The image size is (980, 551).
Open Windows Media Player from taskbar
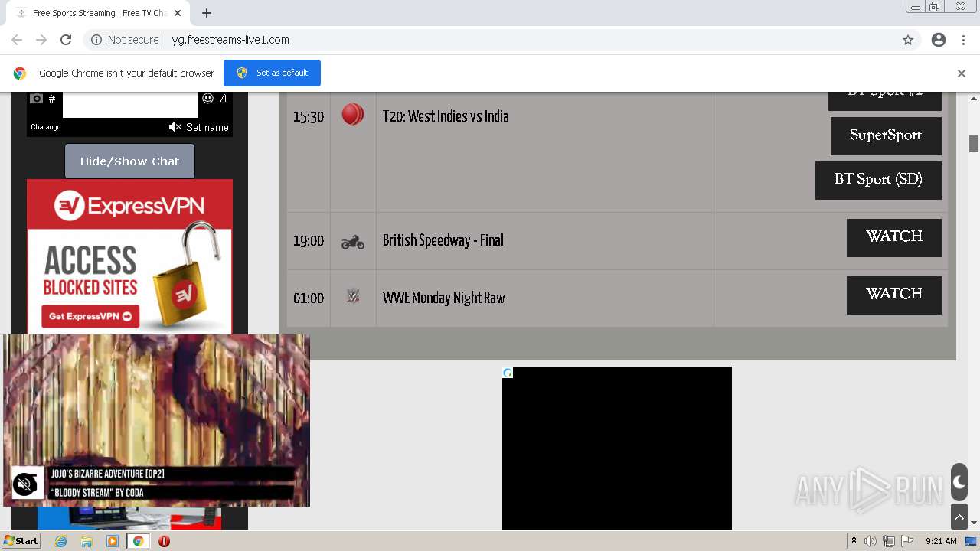pyautogui.click(x=113, y=541)
